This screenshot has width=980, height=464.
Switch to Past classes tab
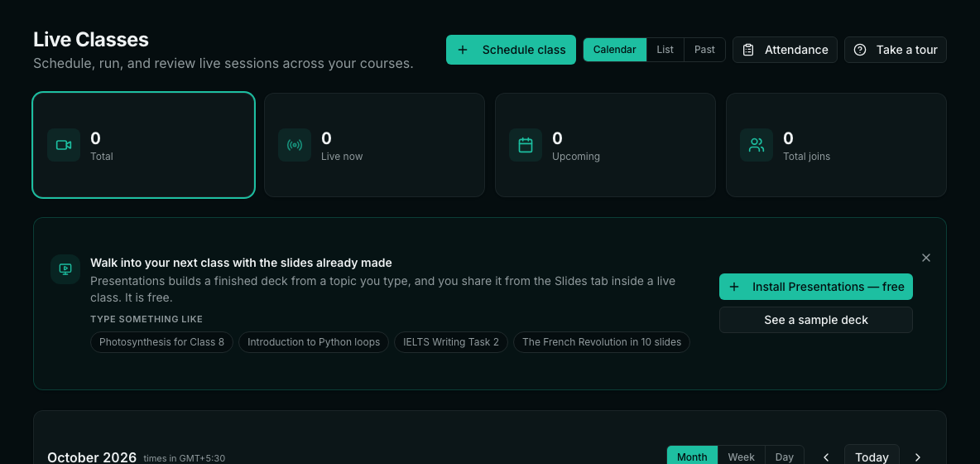point(704,50)
